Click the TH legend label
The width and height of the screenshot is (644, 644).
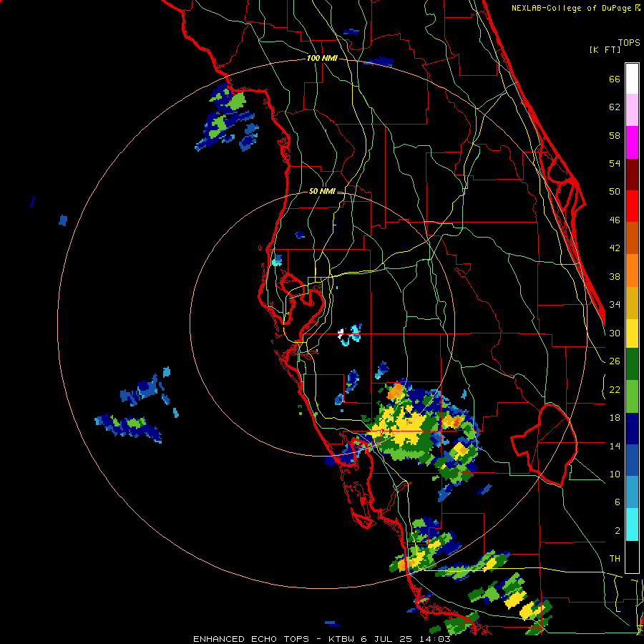615,559
